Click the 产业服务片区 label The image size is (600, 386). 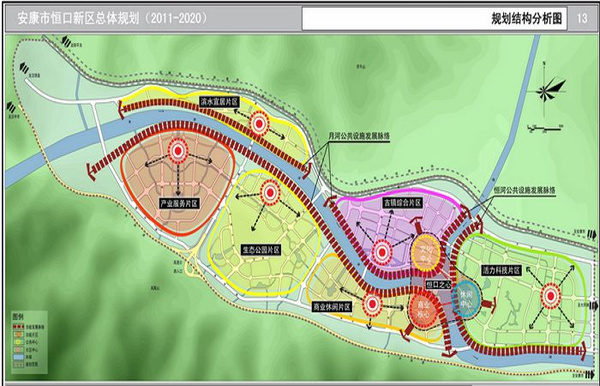tap(179, 203)
